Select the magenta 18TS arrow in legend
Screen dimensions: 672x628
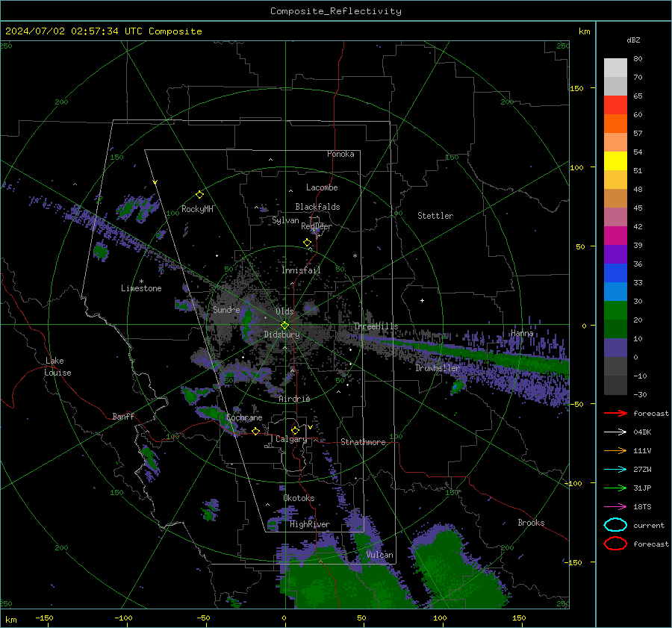tap(615, 507)
